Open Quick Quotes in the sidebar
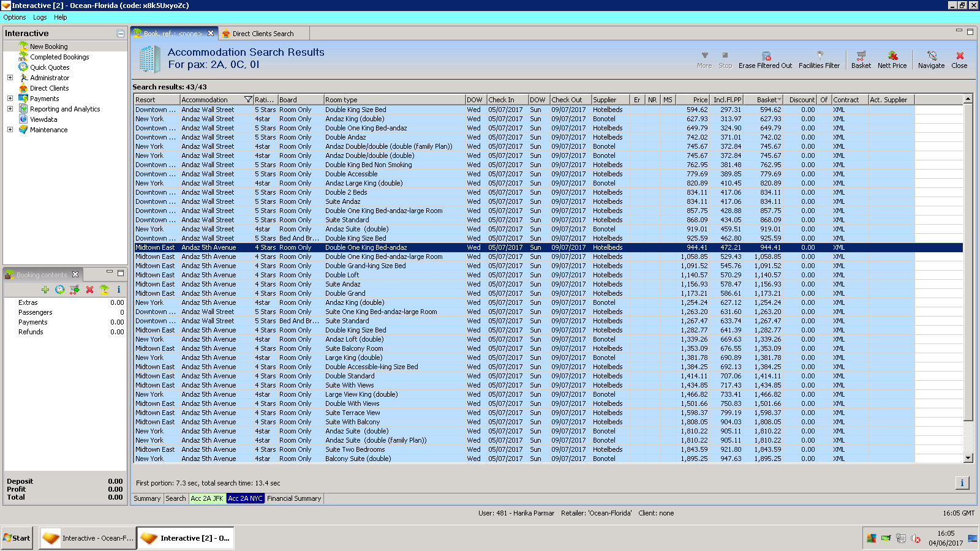This screenshot has height=551, width=980. (x=50, y=67)
